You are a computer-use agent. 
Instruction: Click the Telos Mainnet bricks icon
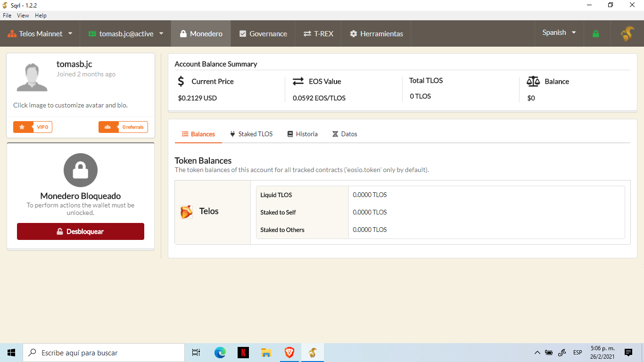(11, 33)
